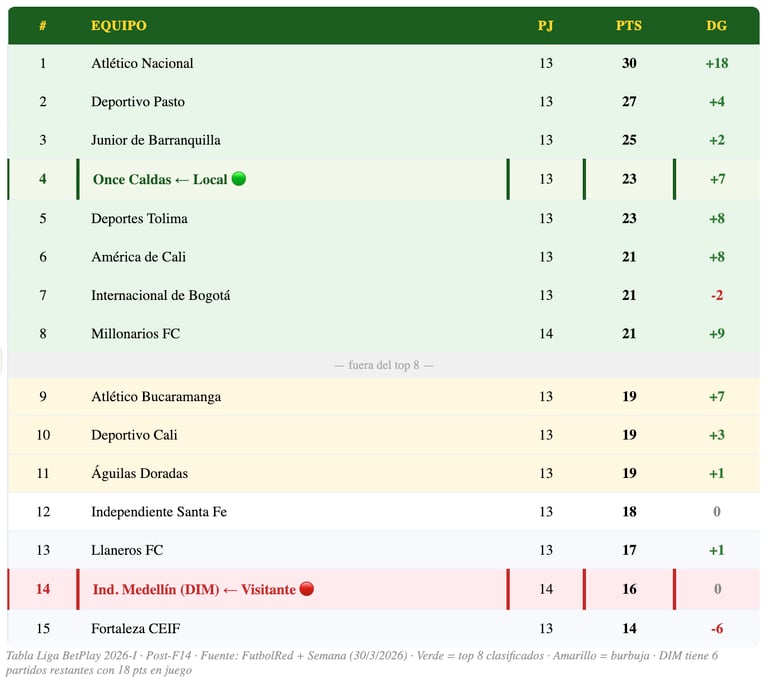Select Atlético Bucaramanga row
Viewport: 768px width, 680px height.
coord(384,396)
